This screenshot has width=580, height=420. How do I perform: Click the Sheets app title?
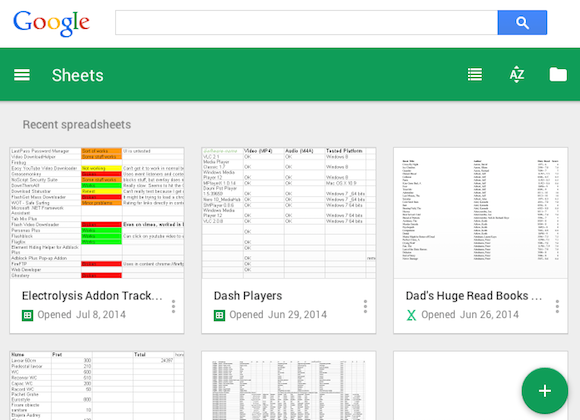click(x=78, y=75)
